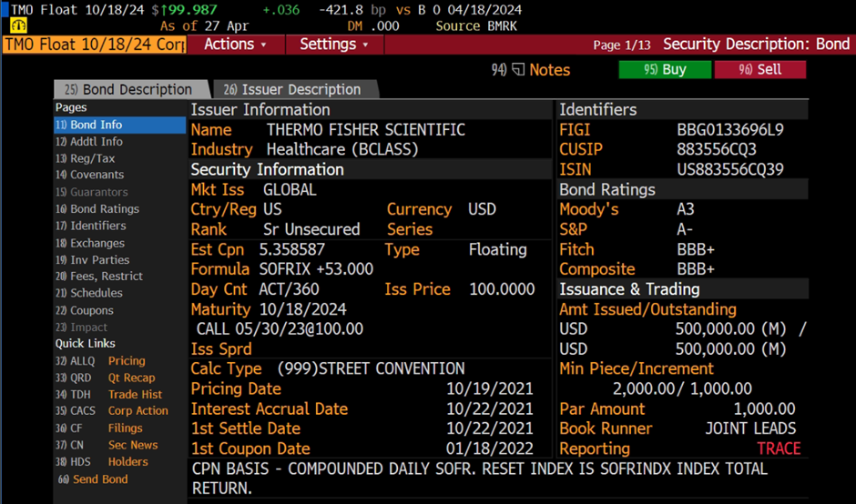Click the Iss Price value 100.0000
This screenshot has width=856, height=504.
(x=502, y=289)
